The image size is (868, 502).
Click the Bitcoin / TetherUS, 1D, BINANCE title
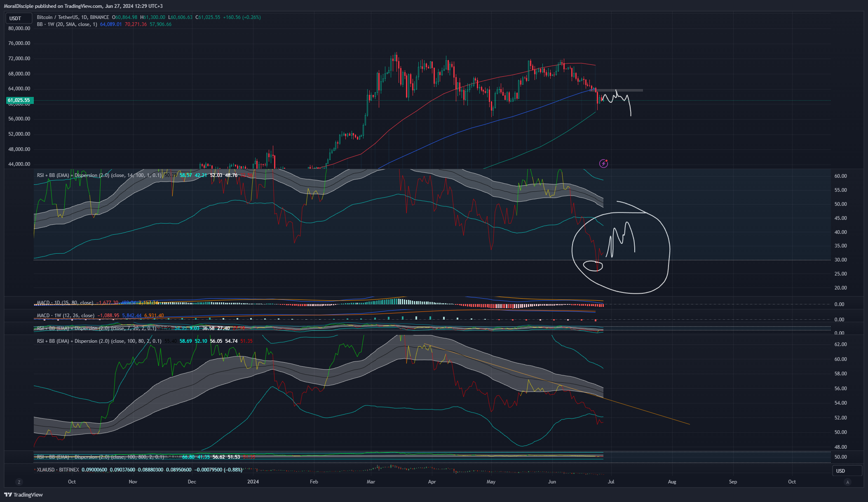click(x=73, y=17)
